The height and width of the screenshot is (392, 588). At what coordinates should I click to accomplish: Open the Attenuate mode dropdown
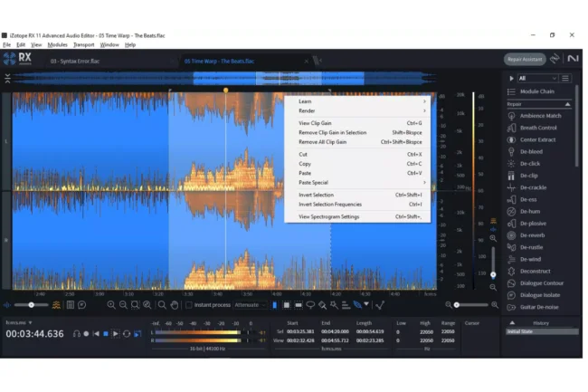(x=250, y=305)
